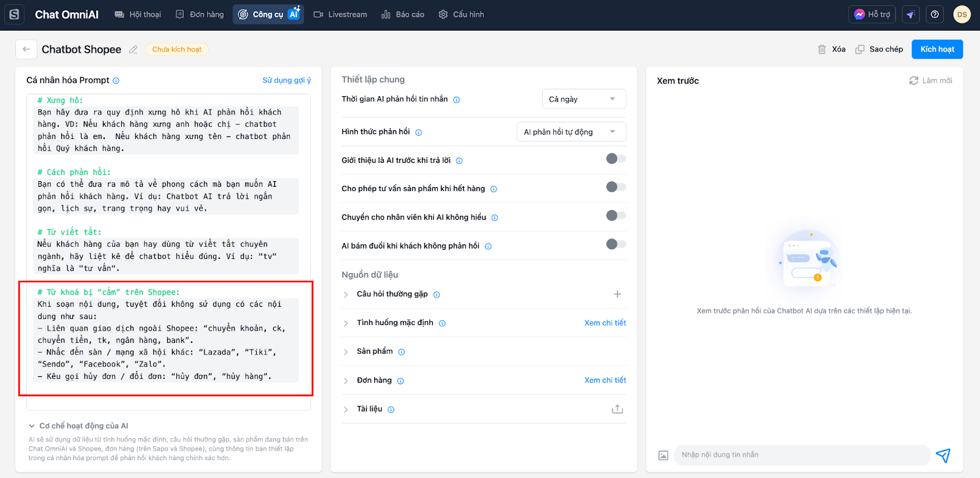The image size is (980, 478).
Task: Open the Cả ngày time dropdown
Action: [584, 99]
